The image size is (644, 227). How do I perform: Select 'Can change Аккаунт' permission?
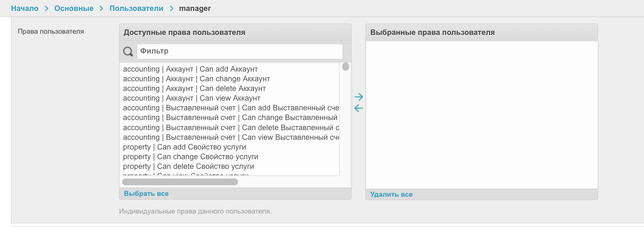tap(196, 79)
